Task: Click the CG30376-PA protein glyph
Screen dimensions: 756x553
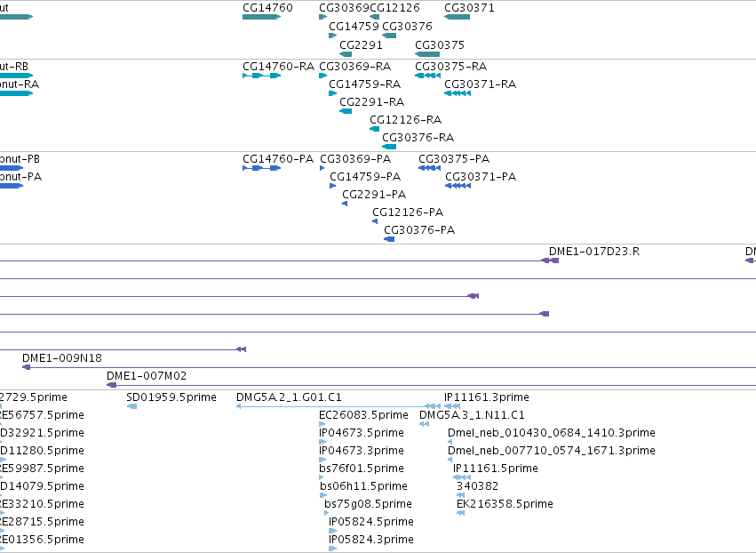Action: [389, 239]
